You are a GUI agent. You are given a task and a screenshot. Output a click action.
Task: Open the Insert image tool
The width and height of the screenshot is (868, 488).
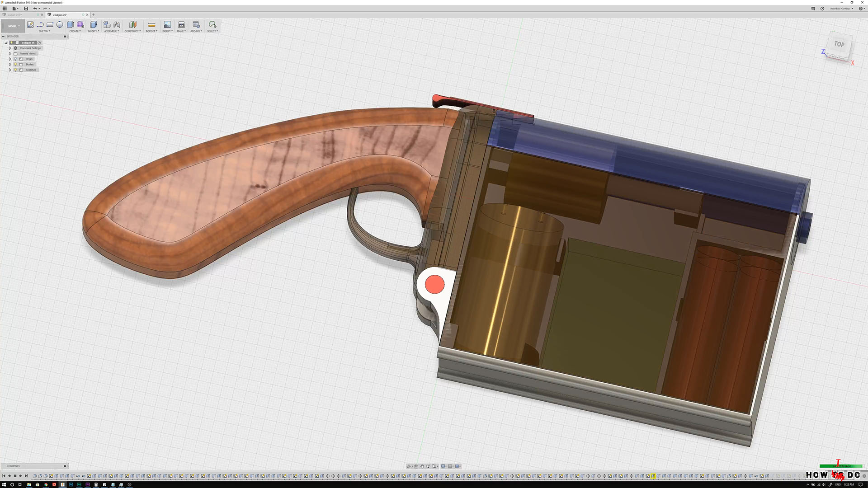coord(168,25)
